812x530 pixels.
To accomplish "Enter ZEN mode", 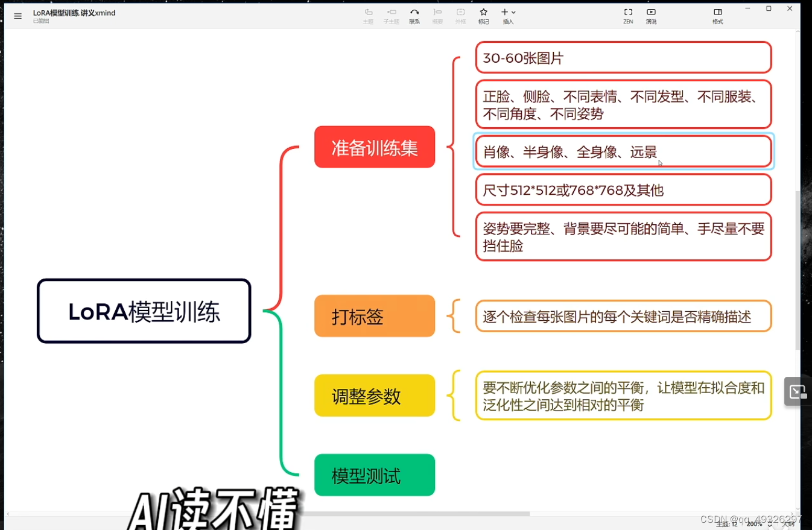I will 628,16.
